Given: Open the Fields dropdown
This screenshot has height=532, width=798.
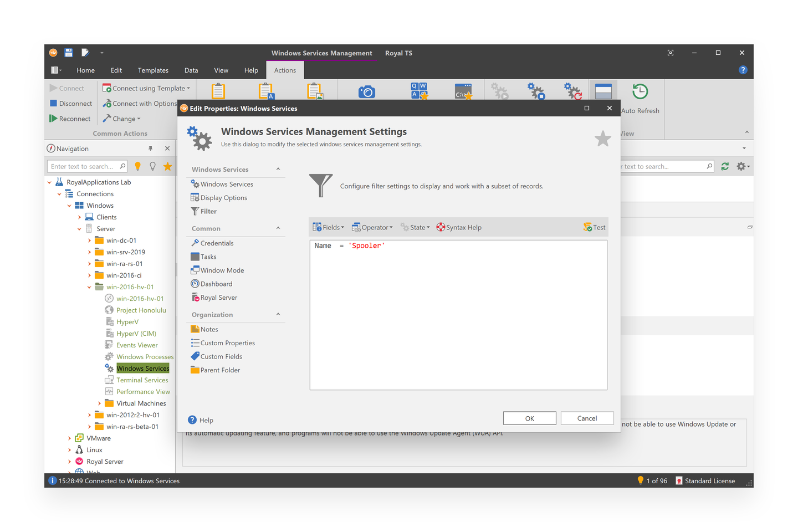Looking at the screenshot, I should [x=328, y=227].
